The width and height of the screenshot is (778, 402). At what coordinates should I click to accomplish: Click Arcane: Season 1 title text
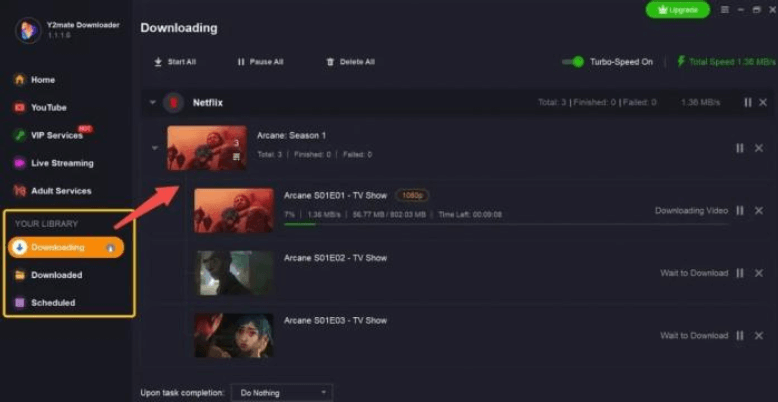click(291, 135)
